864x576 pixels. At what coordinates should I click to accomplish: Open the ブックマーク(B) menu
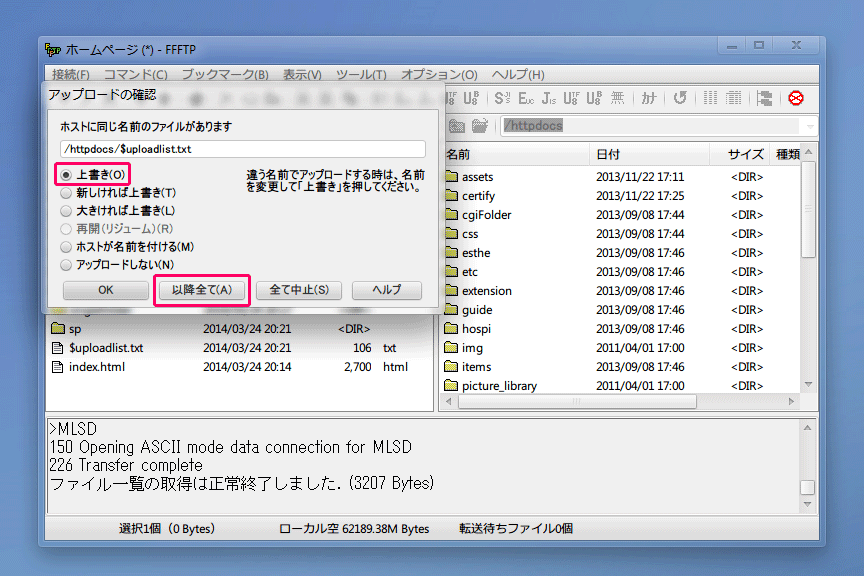tap(224, 75)
